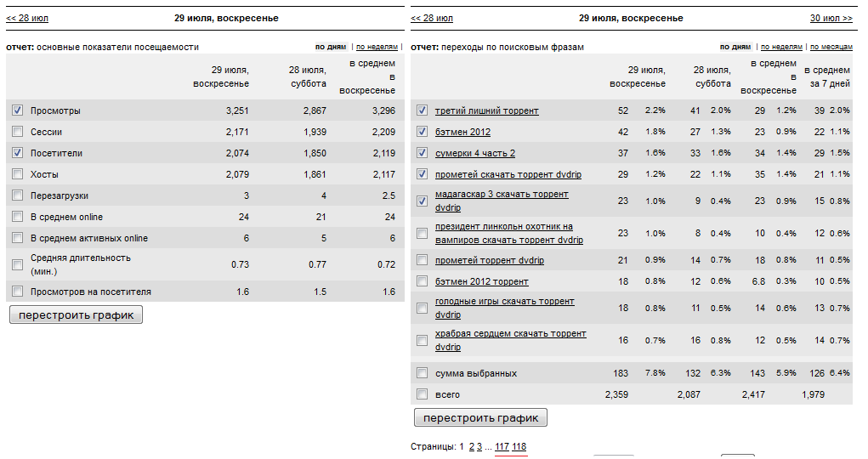Click Средняя длительность value 0.73
The width and height of the screenshot is (868, 459).
click(x=241, y=264)
